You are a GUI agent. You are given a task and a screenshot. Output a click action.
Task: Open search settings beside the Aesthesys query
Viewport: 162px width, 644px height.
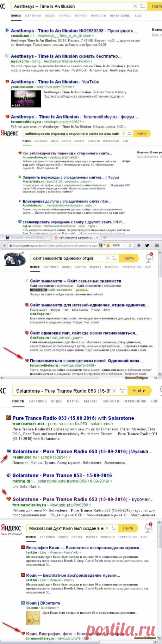click(x=143, y=6)
